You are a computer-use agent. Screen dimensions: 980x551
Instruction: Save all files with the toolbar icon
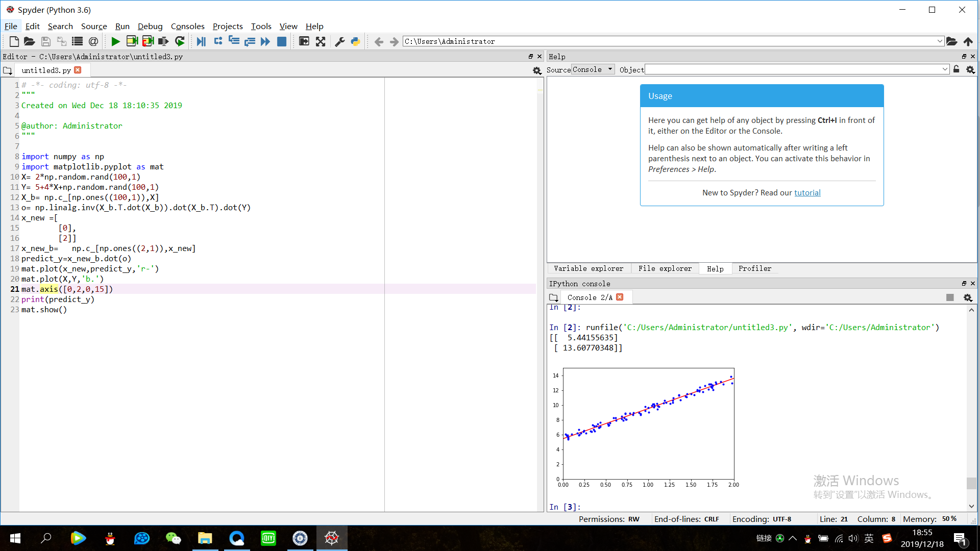62,42
